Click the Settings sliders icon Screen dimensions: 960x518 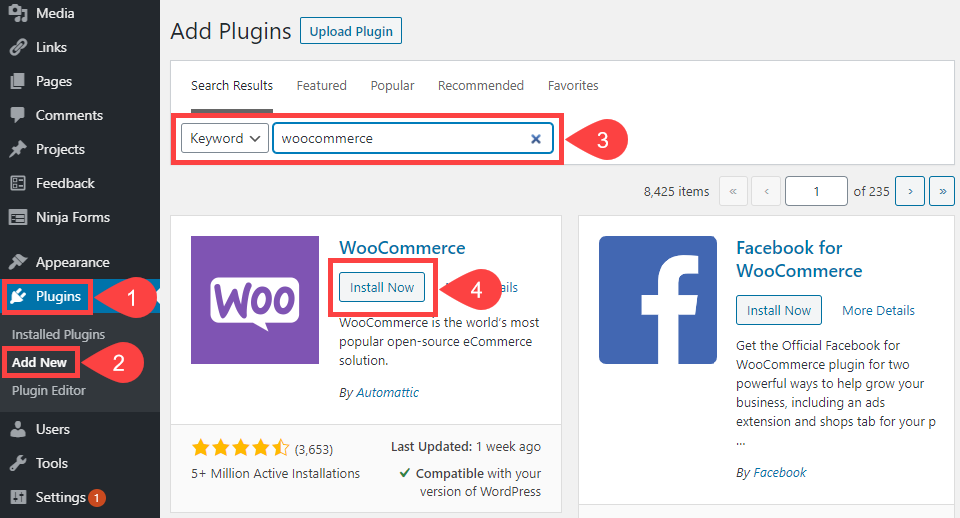pos(18,497)
